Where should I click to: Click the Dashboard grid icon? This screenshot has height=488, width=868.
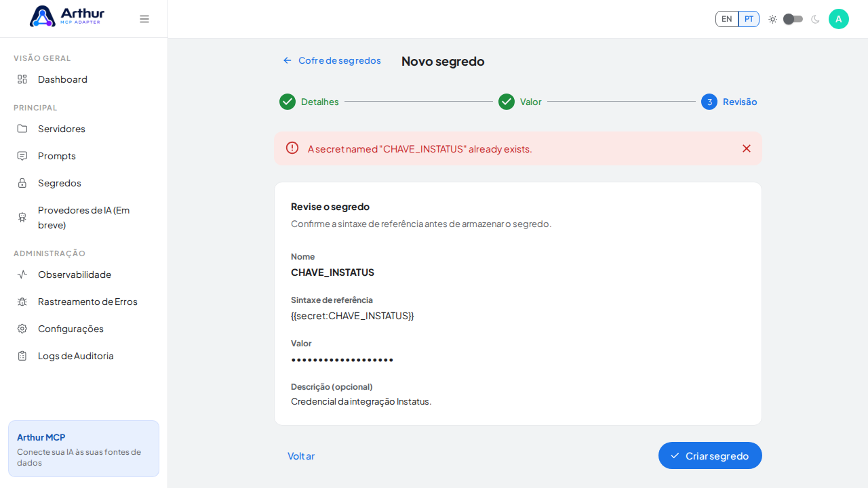tap(22, 79)
